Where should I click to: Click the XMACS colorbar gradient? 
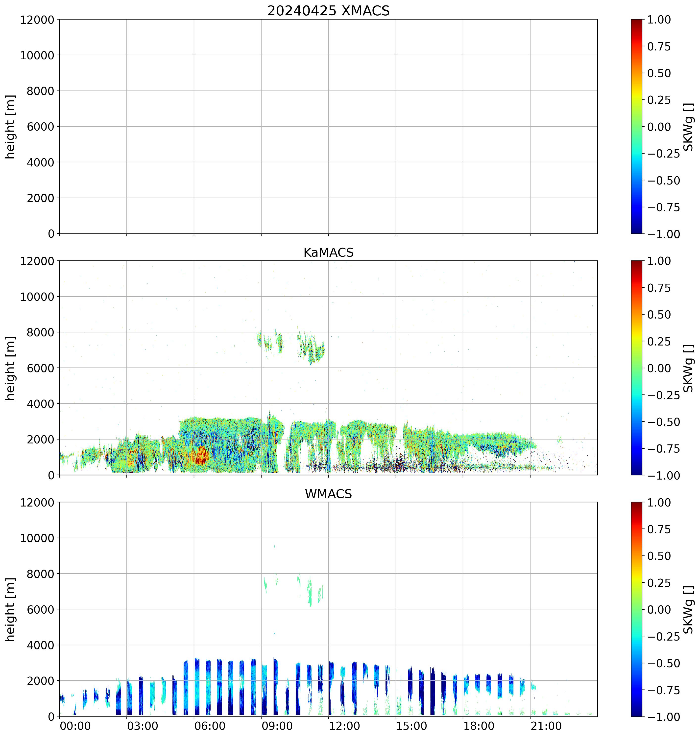[637, 126]
